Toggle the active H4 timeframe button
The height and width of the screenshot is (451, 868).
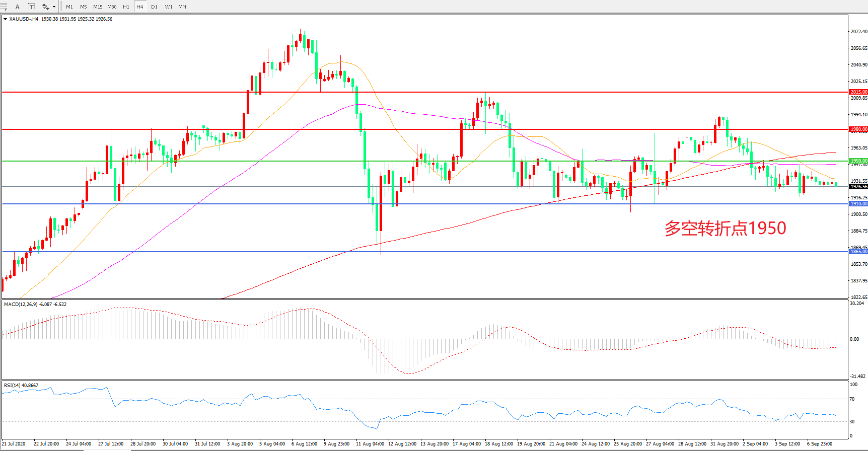[139, 7]
